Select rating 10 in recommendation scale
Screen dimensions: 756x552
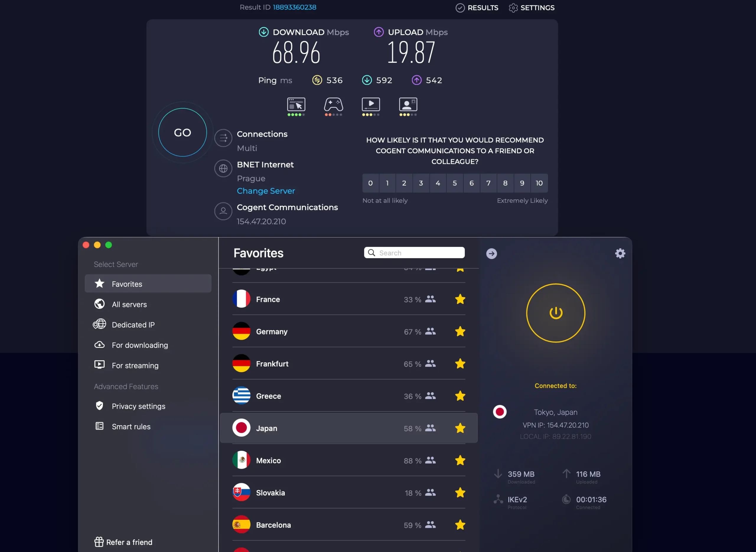[x=539, y=183]
